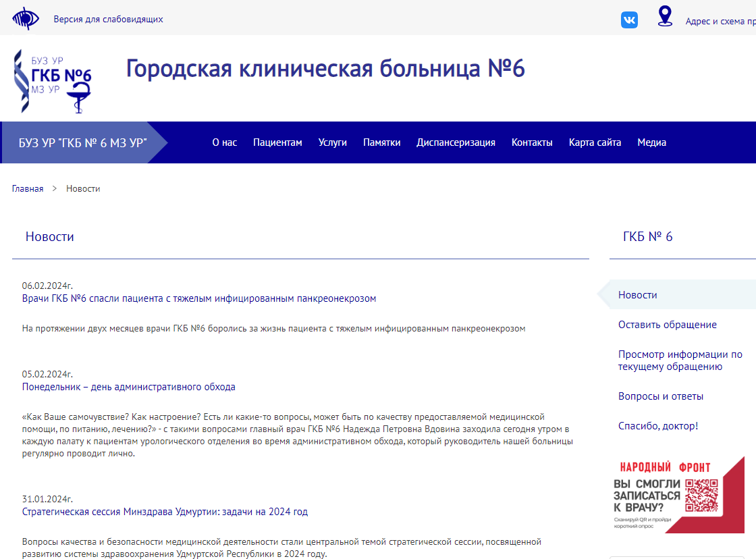Viewport: 756px width, 559px height.
Task: Open Оставить обращение in sidebar
Action: coord(668,325)
